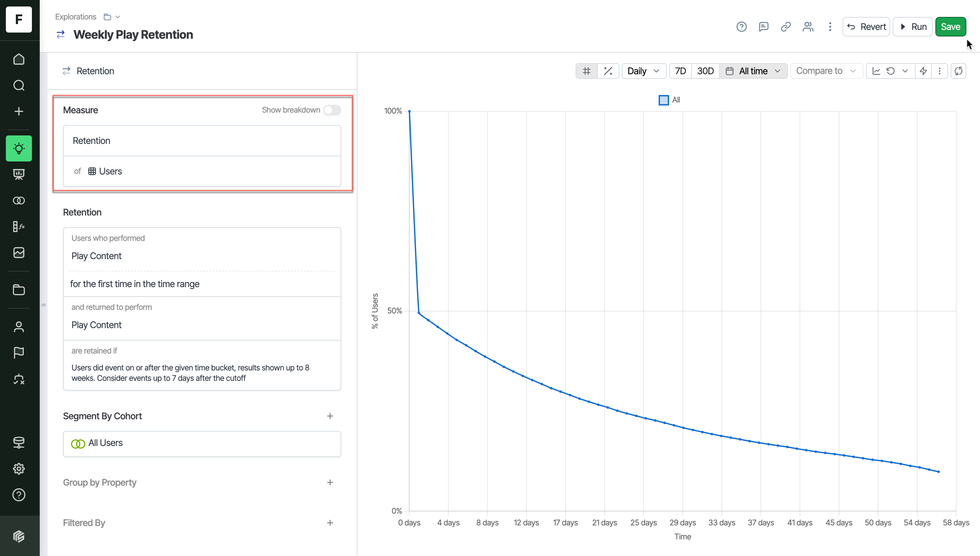Image resolution: width=980 pixels, height=556 pixels.
Task: Open the Daily granularity dropdown
Action: (644, 71)
